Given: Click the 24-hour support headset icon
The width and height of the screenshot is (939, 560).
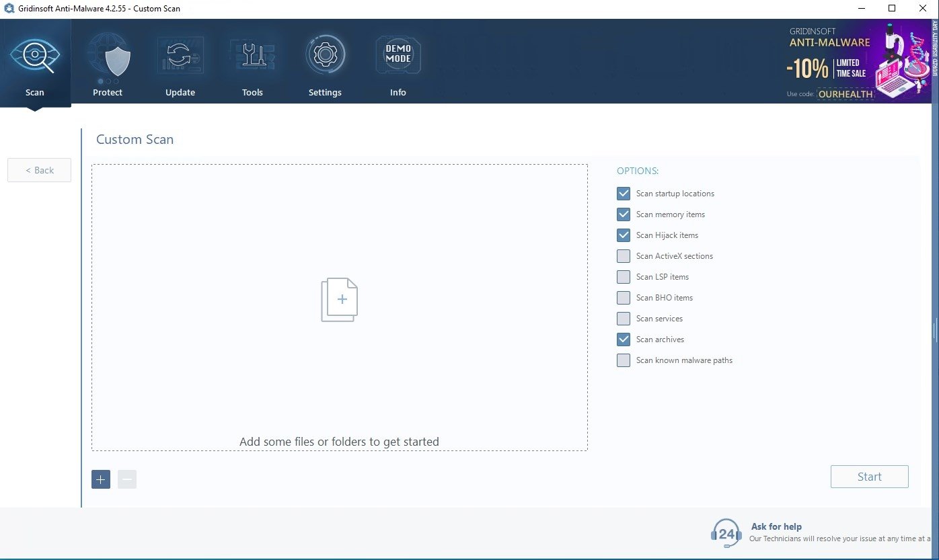Looking at the screenshot, I should (x=726, y=533).
